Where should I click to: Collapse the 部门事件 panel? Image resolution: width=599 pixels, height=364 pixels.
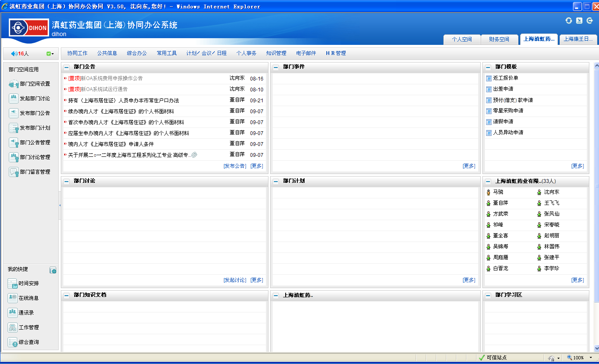coord(276,67)
